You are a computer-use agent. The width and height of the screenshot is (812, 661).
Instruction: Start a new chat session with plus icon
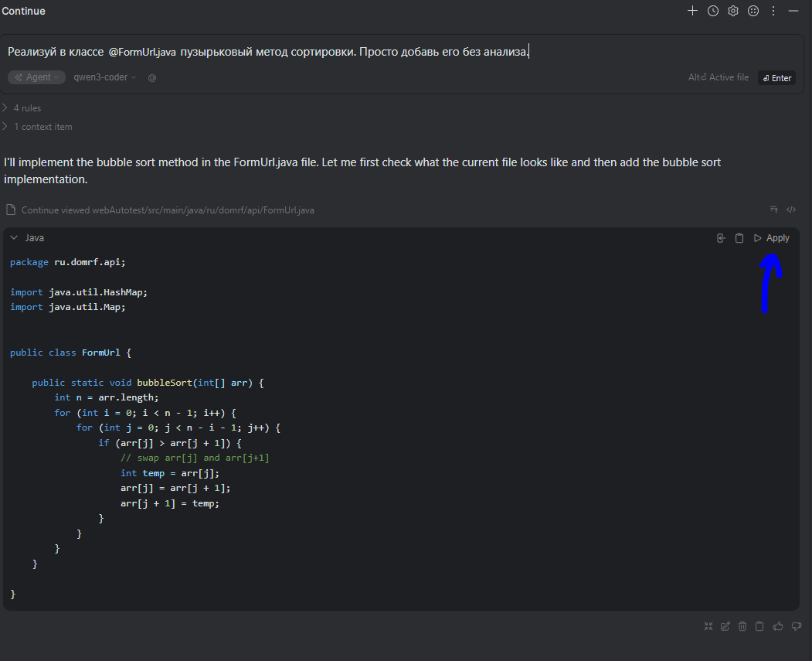pos(693,11)
